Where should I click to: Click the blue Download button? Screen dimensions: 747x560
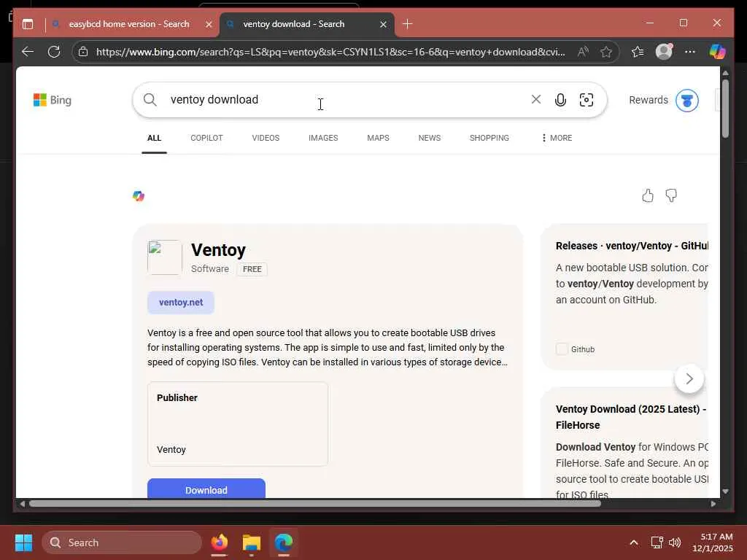206,489
